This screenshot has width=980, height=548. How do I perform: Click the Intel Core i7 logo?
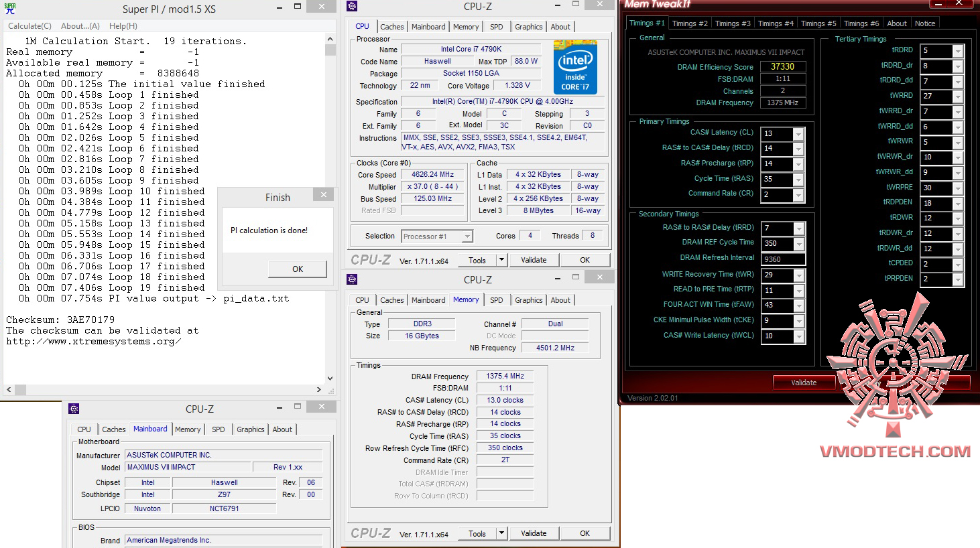[x=575, y=68]
